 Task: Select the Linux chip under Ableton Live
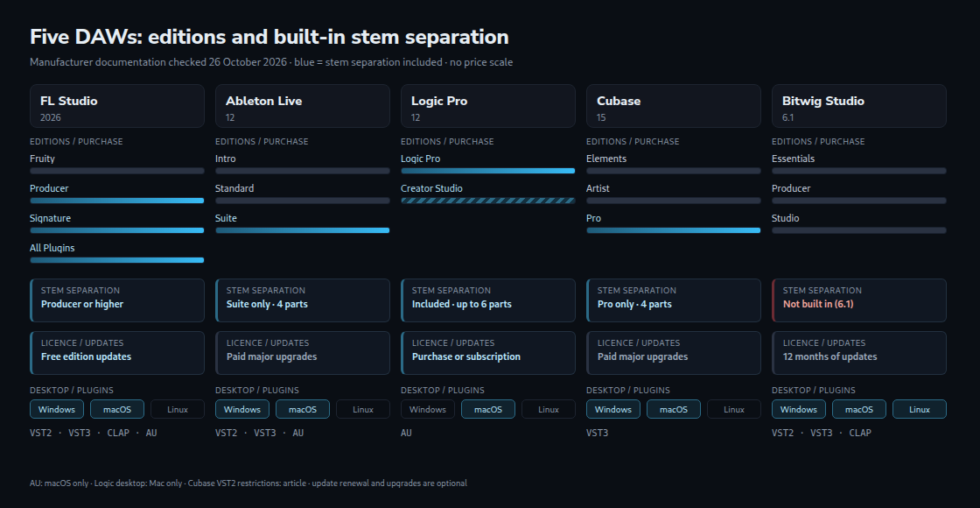[x=363, y=409]
